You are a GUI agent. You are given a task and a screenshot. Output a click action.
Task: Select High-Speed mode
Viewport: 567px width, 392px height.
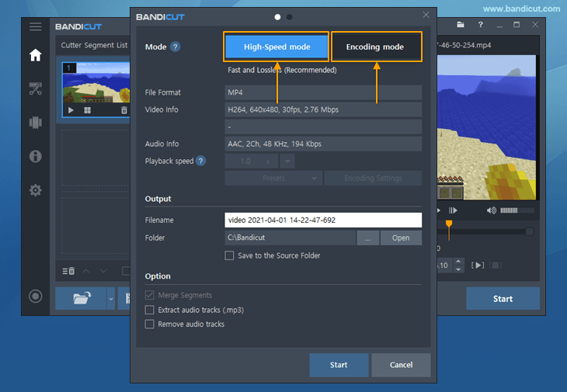pos(277,47)
